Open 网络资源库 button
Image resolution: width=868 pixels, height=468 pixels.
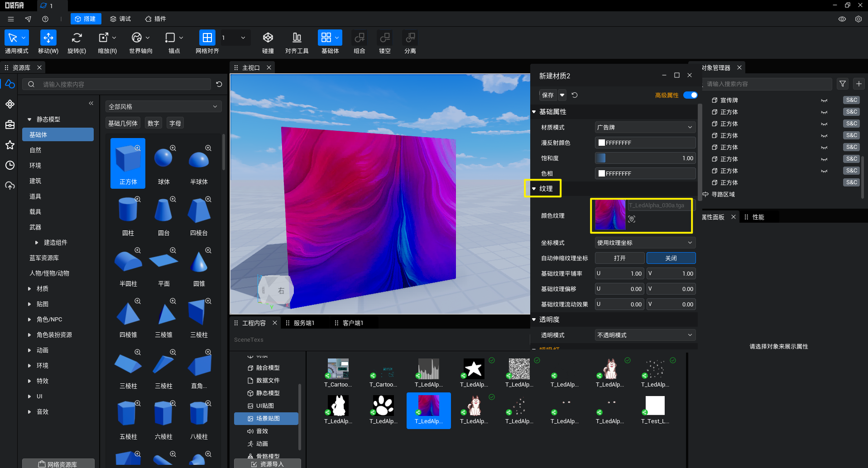(58, 464)
